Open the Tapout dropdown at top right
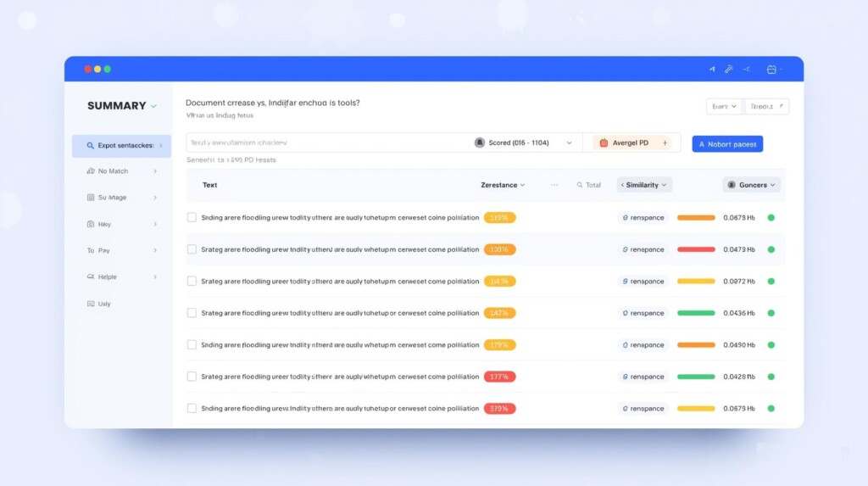The height and width of the screenshot is (486, 868). (766, 106)
